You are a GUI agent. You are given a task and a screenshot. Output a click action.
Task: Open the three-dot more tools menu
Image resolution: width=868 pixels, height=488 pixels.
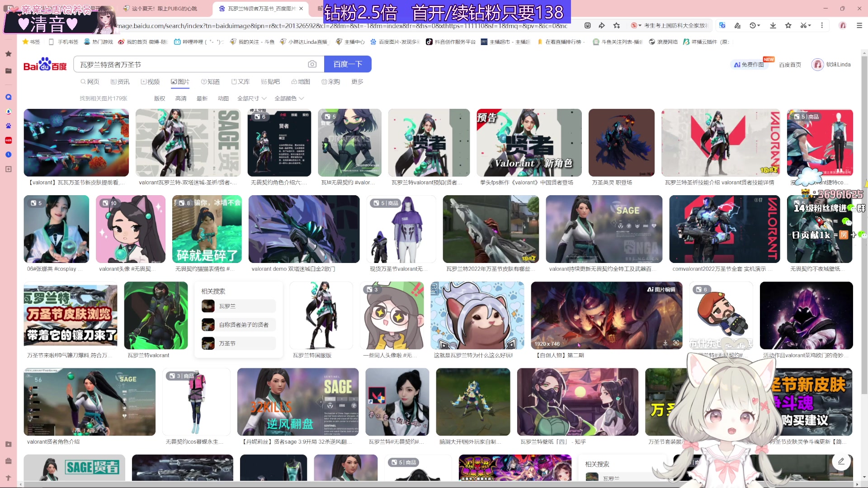tap(822, 25)
